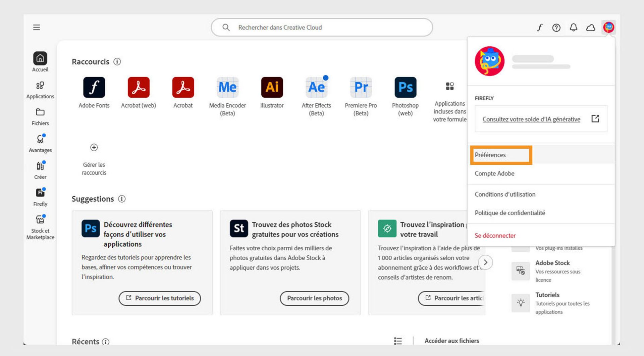
Task: Select Préférences in account menu
Action: (541, 155)
